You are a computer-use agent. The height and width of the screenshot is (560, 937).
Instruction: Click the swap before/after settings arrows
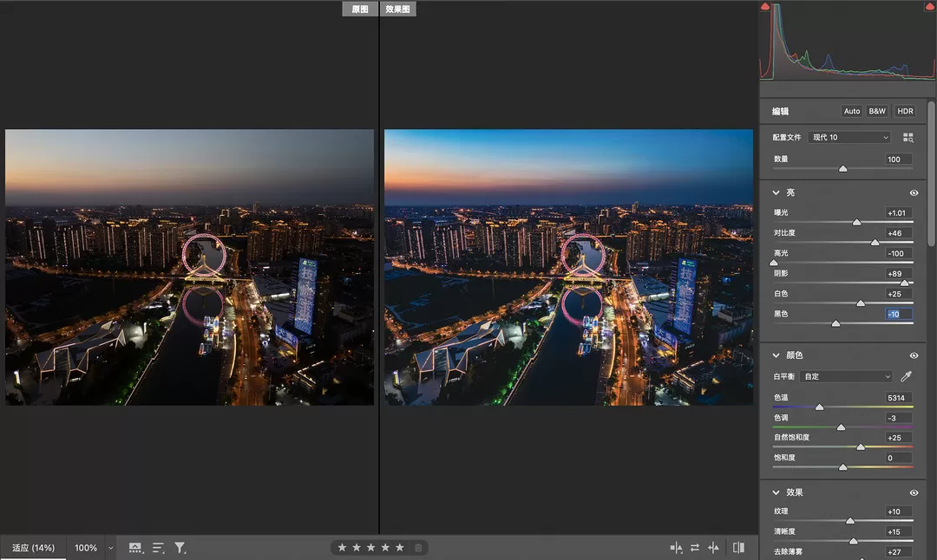pyautogui.click(x=694, y=548)
